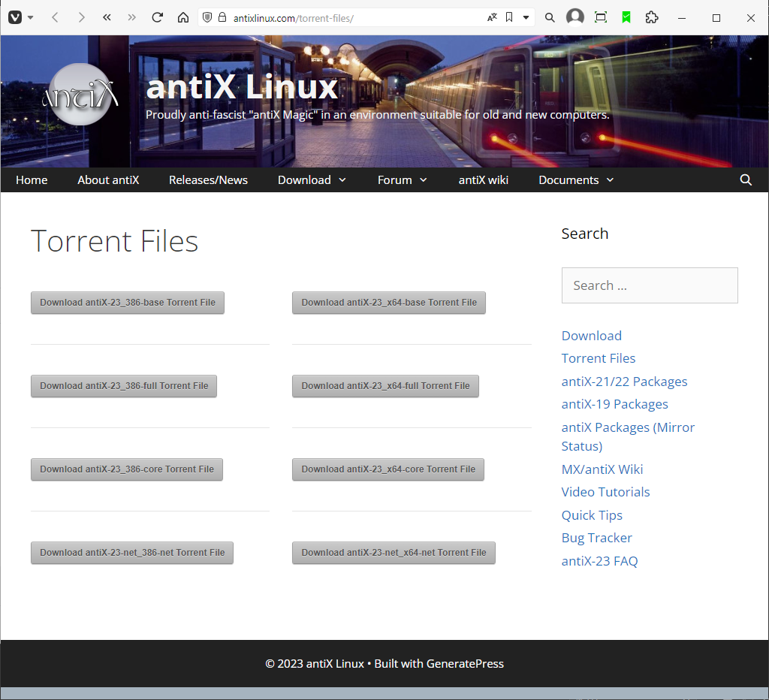The height and width of the screenshot is (700, 769).
Task: Open the user profile avatar
Action: 574,17
